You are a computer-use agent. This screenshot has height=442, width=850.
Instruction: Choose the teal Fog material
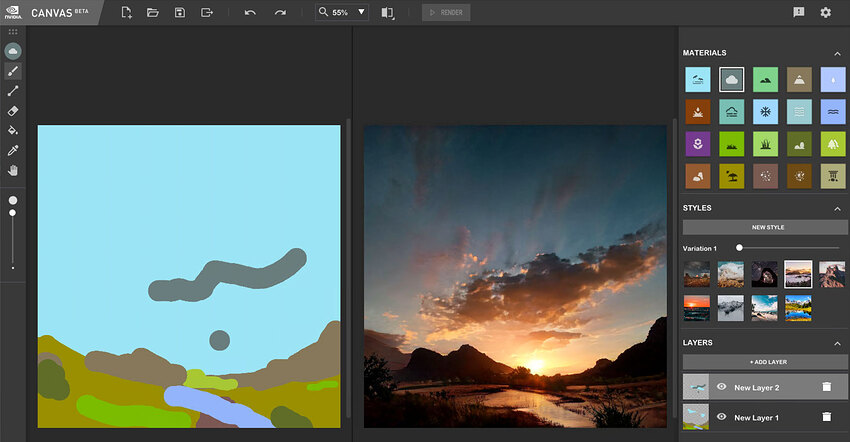click(731, 112)
